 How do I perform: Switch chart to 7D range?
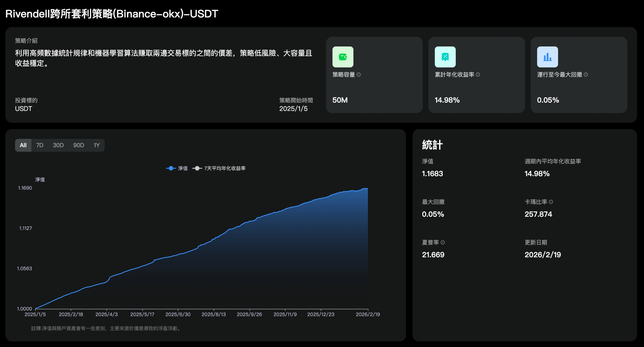pyautogui.click(x=40, y=145)
